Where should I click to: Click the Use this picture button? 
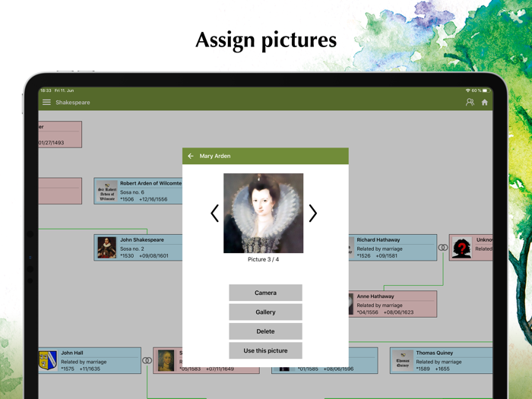coord(265,350)
